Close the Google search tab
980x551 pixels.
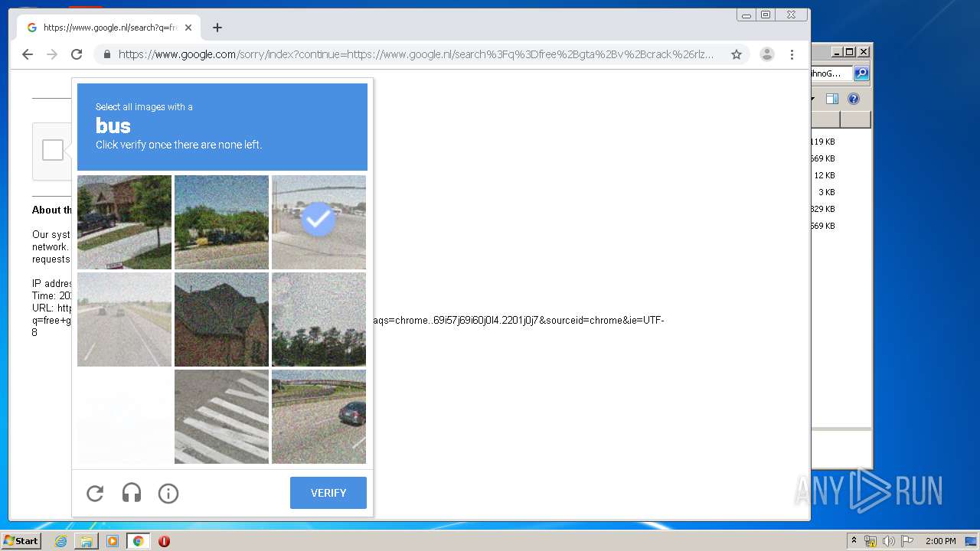pyautogui.click(x=188, y=28)
